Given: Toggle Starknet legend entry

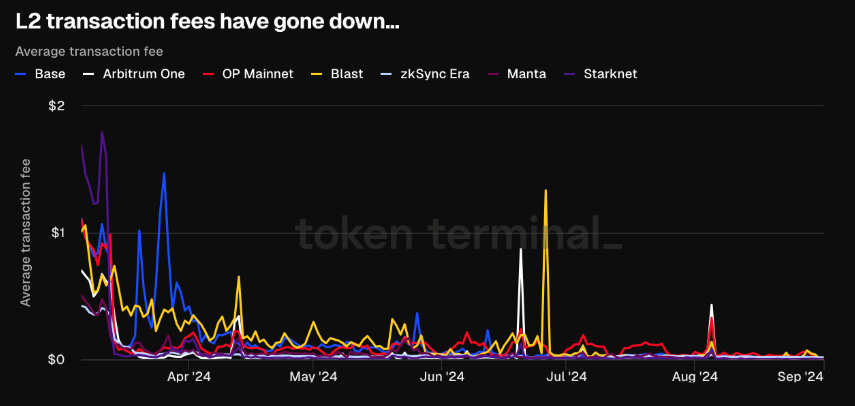Looking at the screenshot, I should click(x=609, y=73).
